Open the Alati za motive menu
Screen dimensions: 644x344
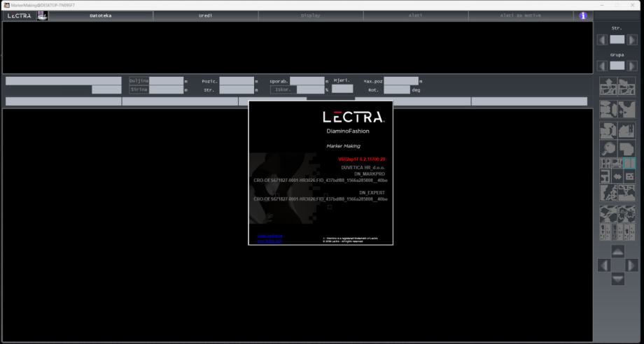coord(520,15)
